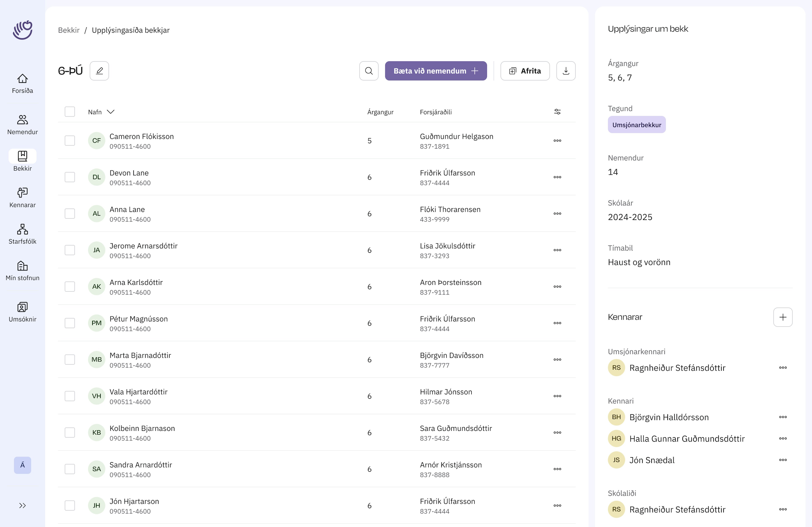Image resolution: width=812 pixels, height=527 pixels.
Task: Open the search magnifier in the class toolbar
Action: pos(369,71)
